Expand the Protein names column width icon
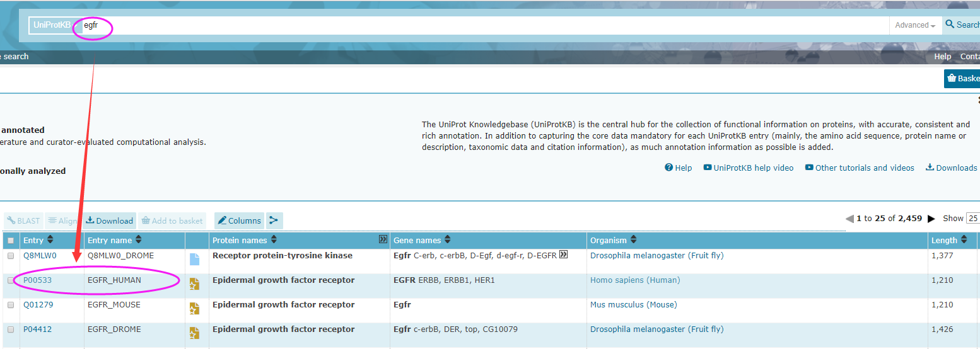 (382, 239)
